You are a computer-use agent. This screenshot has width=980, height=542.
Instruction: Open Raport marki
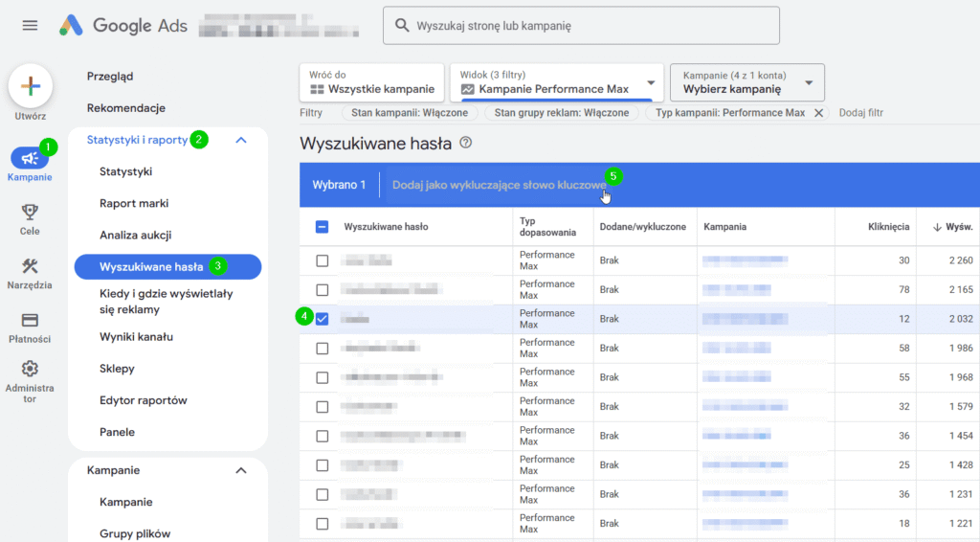pos(134,203)
